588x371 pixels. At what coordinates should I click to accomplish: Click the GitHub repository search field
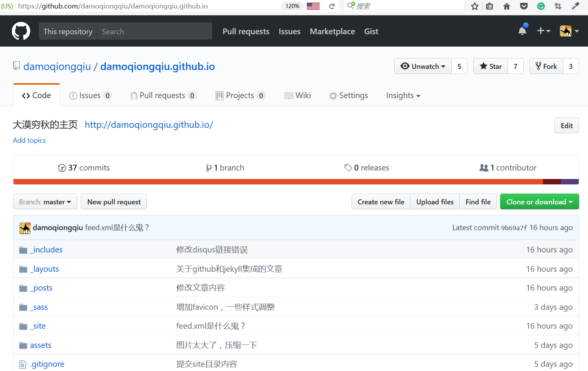[154, 31]
